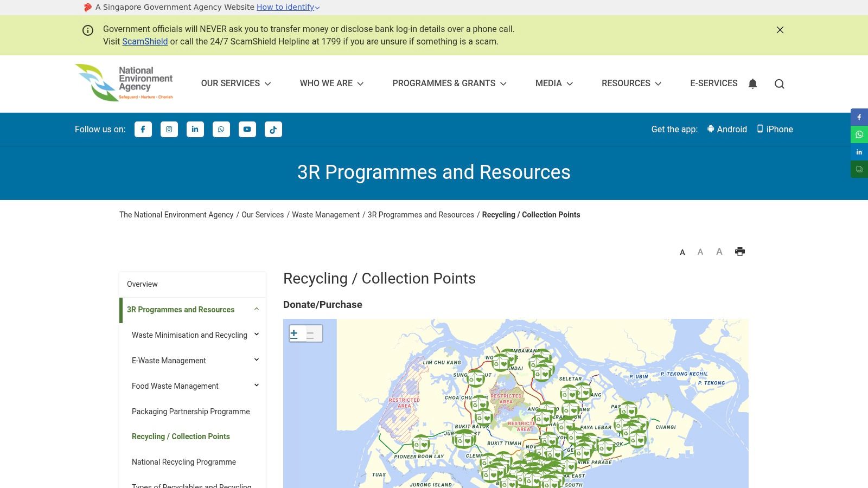This screenshot has height=488, width=868.
Task: Zoom in on the map with plus button
Action: [x=294, y=333]
